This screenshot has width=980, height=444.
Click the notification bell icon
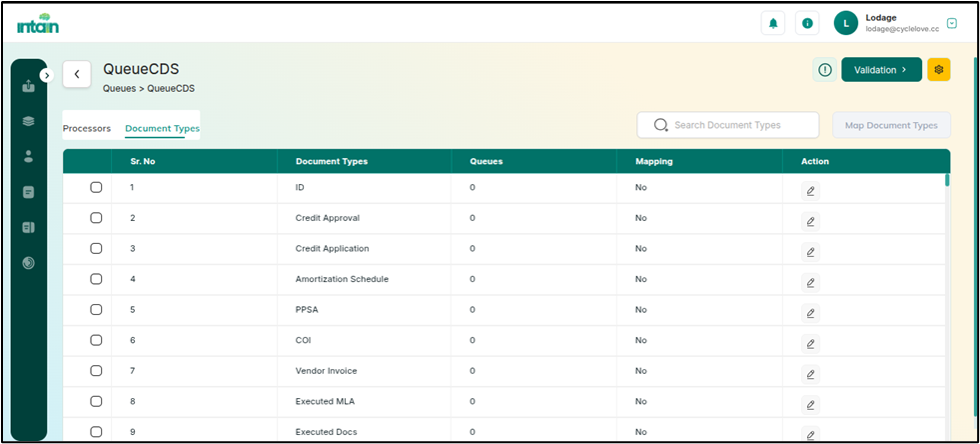pos(772,23)
